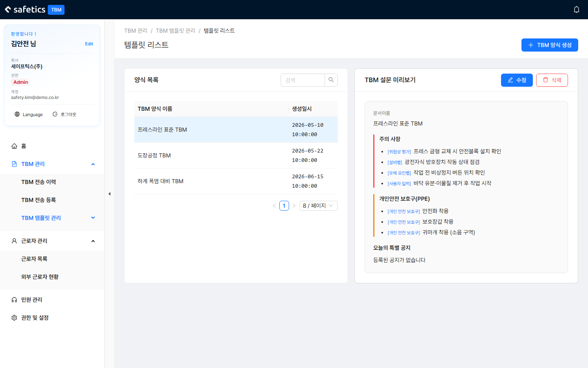Click the 검색 search input field
Screen dimensions: 588x368
tap(303, 80)
